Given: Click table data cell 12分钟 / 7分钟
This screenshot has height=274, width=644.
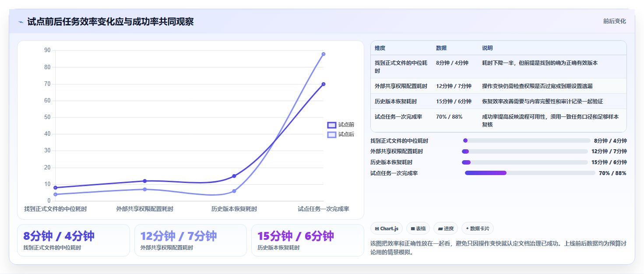Looking at the screenshot, I should 454,86.
